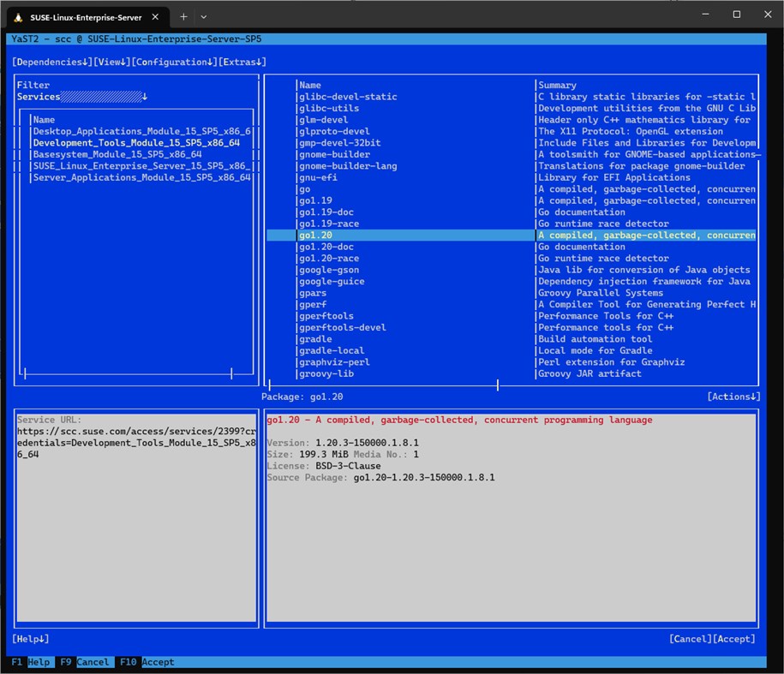Toggle status of go1.20 package row
784x674 pixels.
pyautogui.click(x=281, y=235)
